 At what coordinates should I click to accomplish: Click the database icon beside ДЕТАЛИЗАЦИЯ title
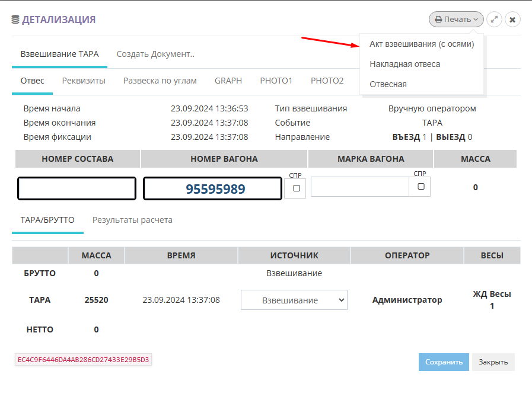coord(15,20)
